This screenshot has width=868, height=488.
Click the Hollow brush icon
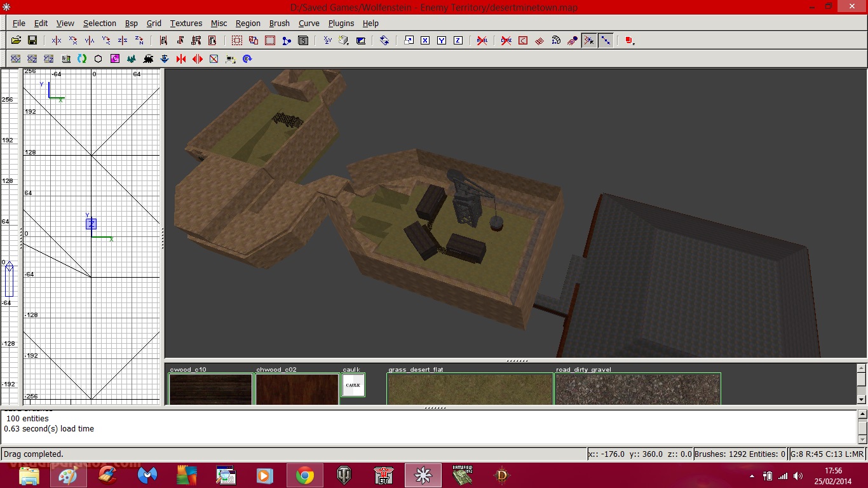click(270, 40)
